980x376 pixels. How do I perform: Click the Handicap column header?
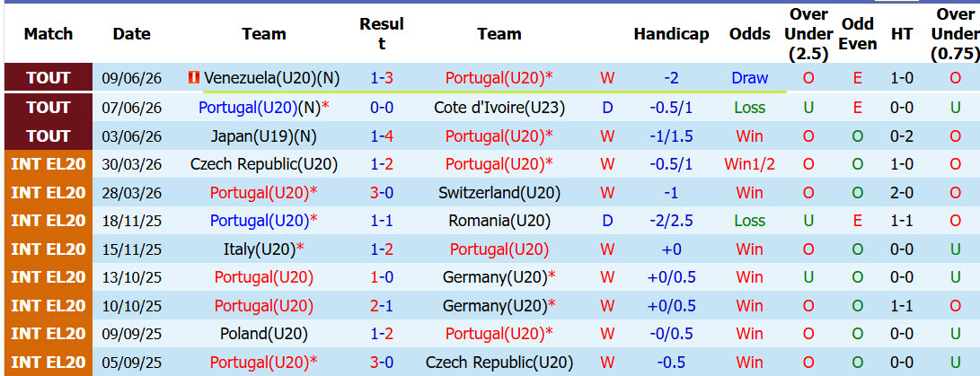pyautogui.click(x=671, y=34)
